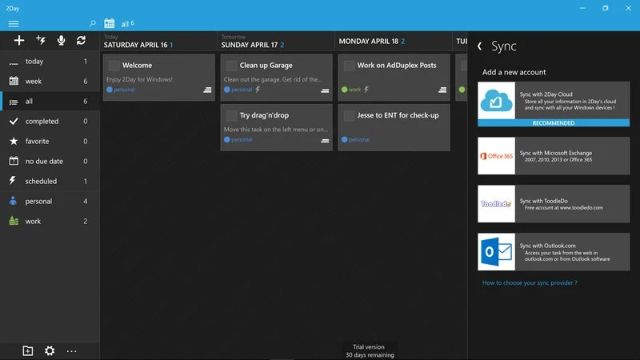
Task: Choose Sync with 2Day Cloud
Action: point(553,104)
